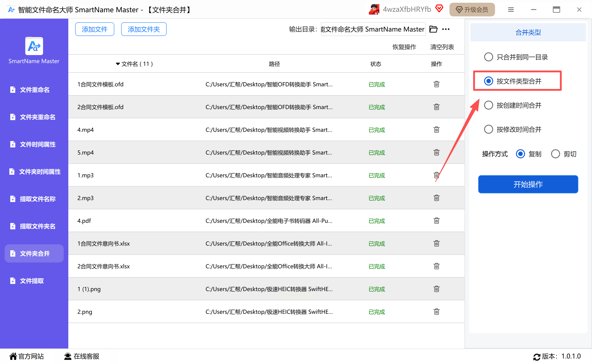This screenshot has height=364, width=592.
Task: Delete the 1合同文件模板.ofd row with trash icon
Action: 436,84
